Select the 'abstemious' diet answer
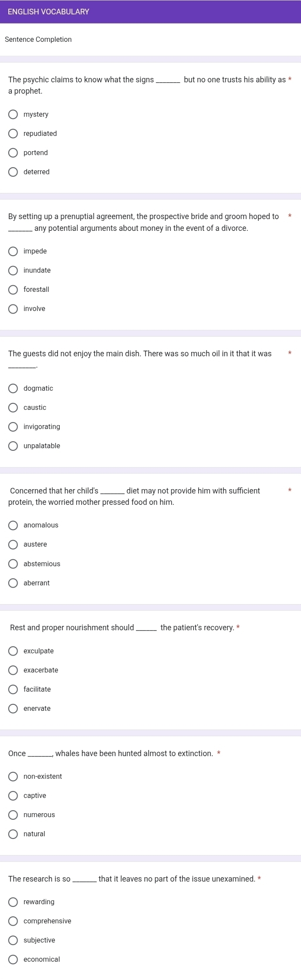This screenshot has height=980, width=301. [x=14, y=564]
